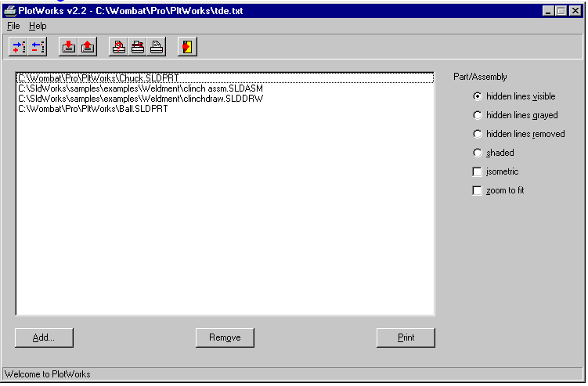Open the Help menu
This screenshot has height=386, width=588.
pyautogui.click(x=38, y=26)
